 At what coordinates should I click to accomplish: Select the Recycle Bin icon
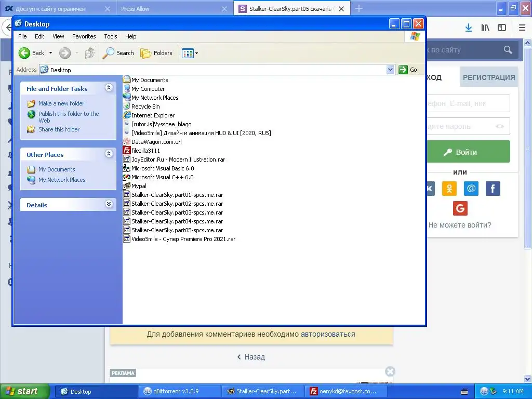point(127,106)
